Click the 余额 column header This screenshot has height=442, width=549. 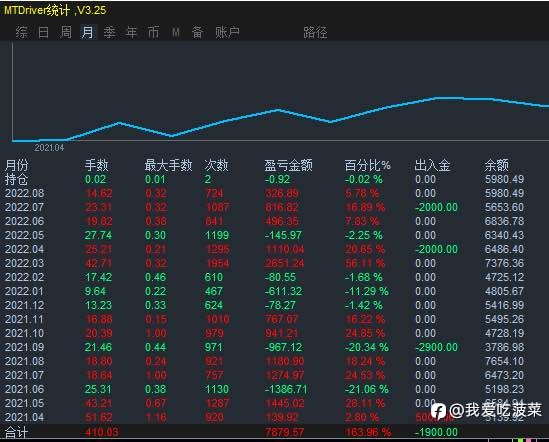coord(496,165)
